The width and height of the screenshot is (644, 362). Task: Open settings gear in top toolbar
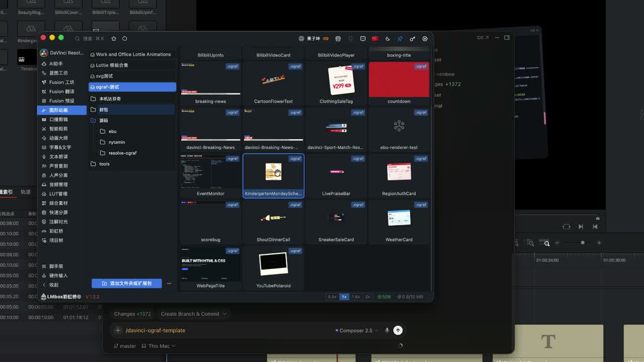click(x=425, y=38)
